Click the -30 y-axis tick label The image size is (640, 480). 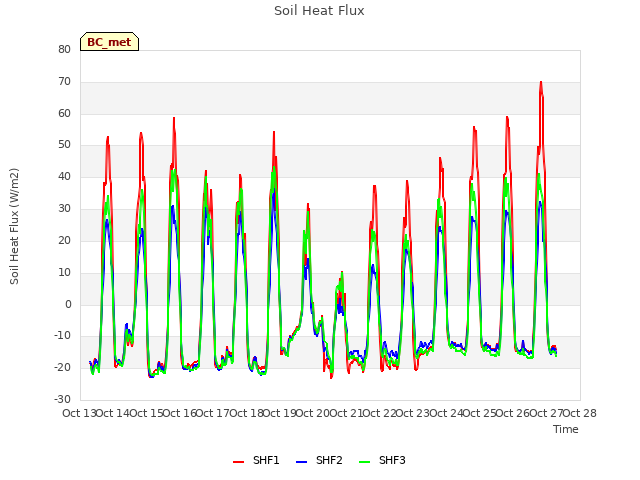coord(62,399)
